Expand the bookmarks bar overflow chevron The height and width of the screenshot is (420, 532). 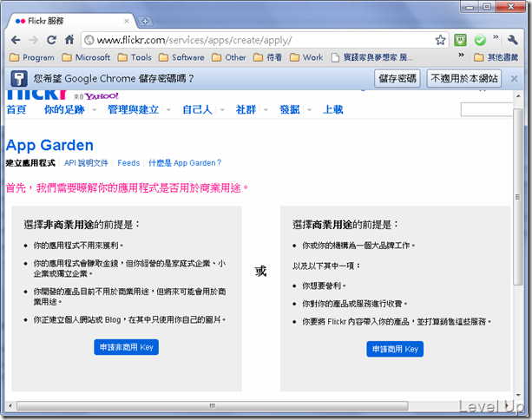(x=461, y=55)
